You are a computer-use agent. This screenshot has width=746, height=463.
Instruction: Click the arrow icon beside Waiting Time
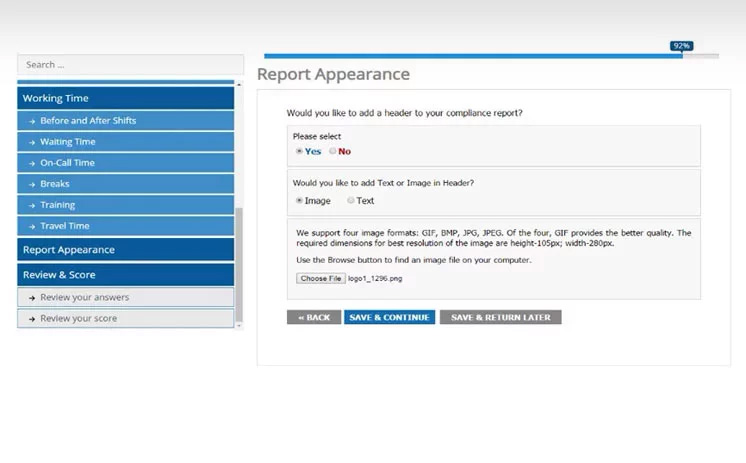click(32, 142)
